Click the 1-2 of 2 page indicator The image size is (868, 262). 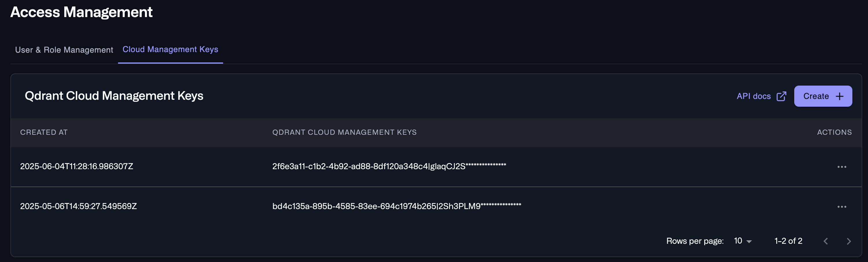[788, 241]
